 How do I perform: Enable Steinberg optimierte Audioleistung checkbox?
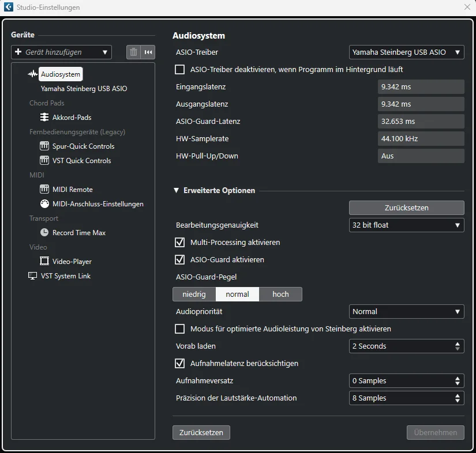179,329
